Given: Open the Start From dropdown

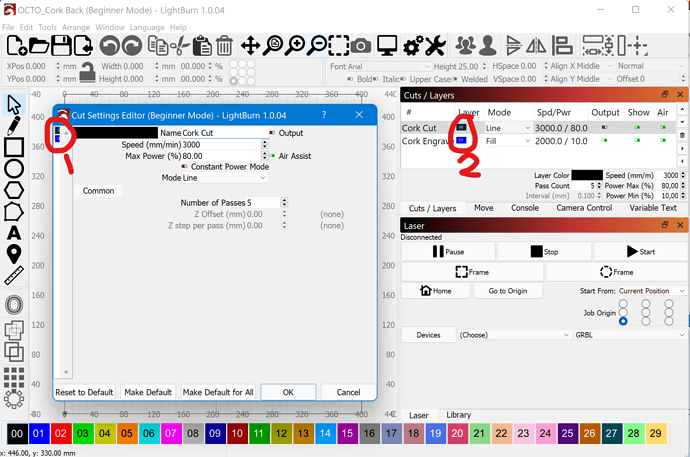Looking at the screenshot, I should click(652, 291).
